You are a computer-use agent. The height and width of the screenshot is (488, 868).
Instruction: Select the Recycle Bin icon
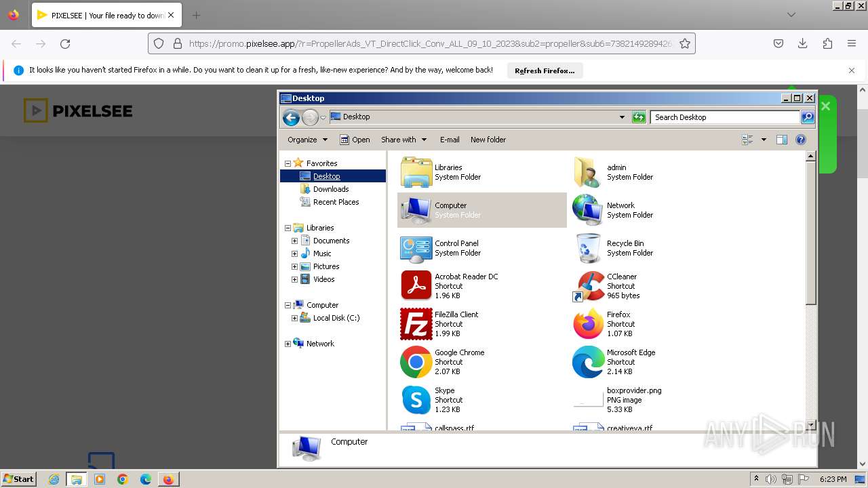(588, 248)
